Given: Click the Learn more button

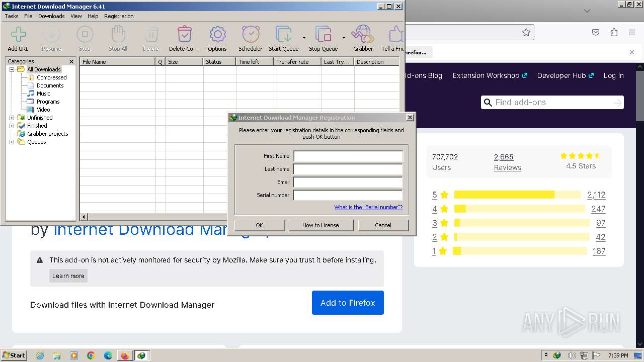Looking at the screenshot, I should pos(68,276).
